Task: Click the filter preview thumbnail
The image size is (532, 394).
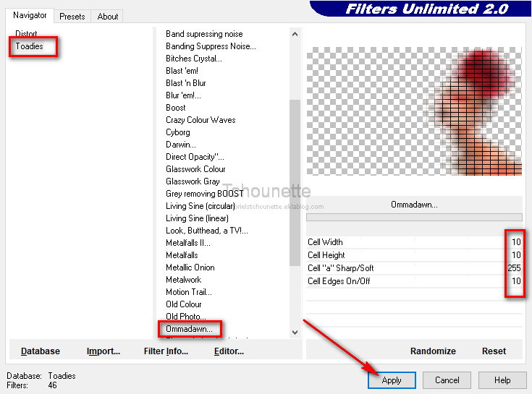Action: [414, 111]
